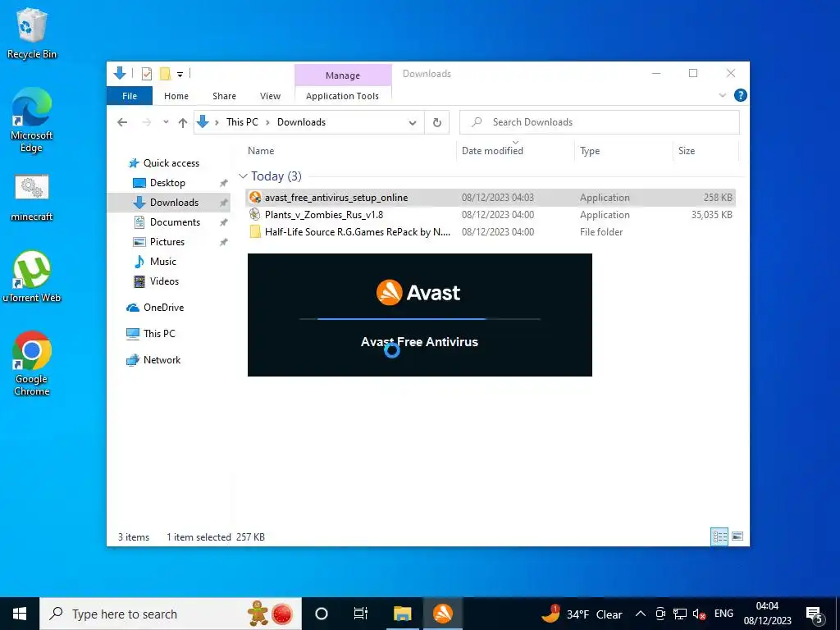Click This PC in the address breadcrumb

point(242,122)
